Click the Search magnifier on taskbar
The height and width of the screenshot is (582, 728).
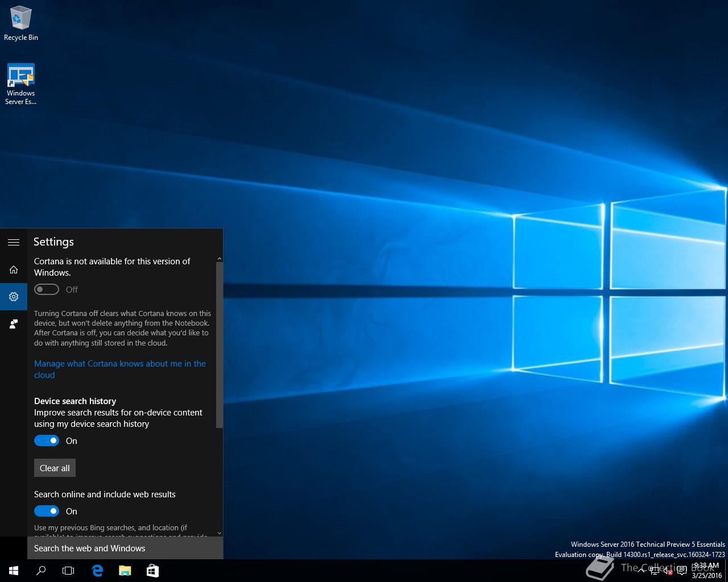point(41,571)
